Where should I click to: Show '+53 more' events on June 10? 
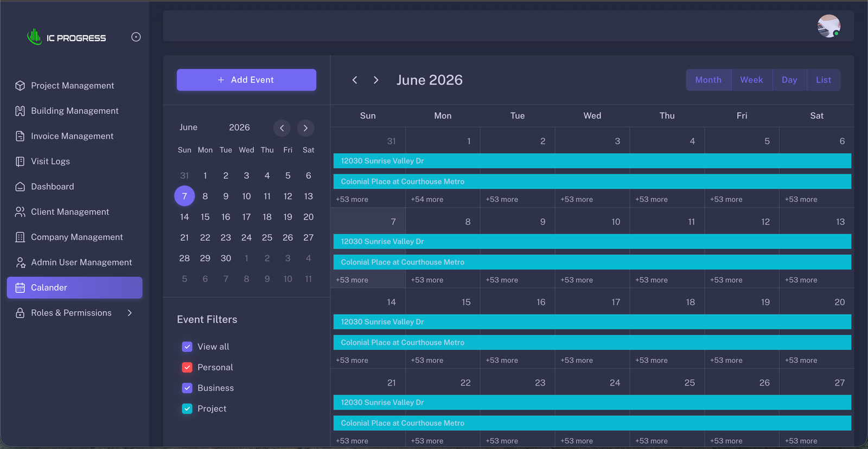pos(577,280)
